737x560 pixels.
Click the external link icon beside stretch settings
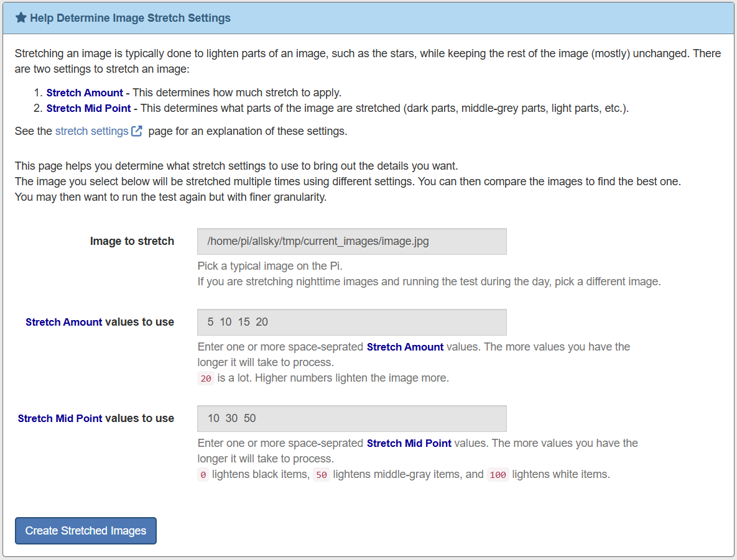click(137, 131)
